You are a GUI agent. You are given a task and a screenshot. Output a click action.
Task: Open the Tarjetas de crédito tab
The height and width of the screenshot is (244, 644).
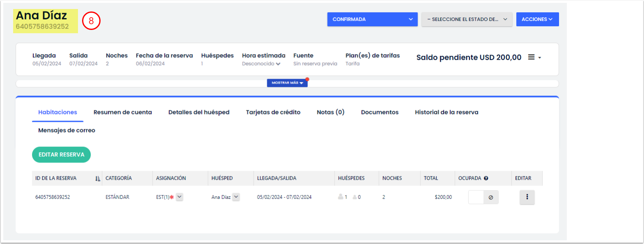click(x=273, y=112)
